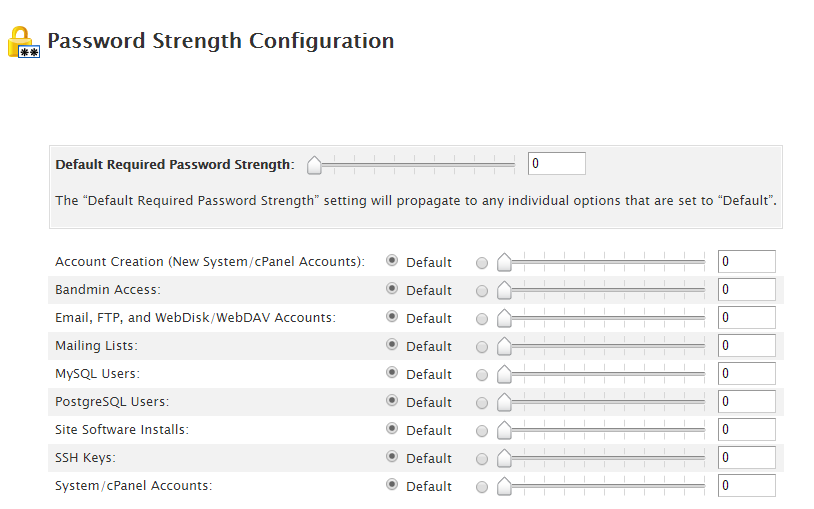The image size is (814, 509).
Task: Select Default for Site Software Installs
Action: pyautogui.click(x=392, y=428)
